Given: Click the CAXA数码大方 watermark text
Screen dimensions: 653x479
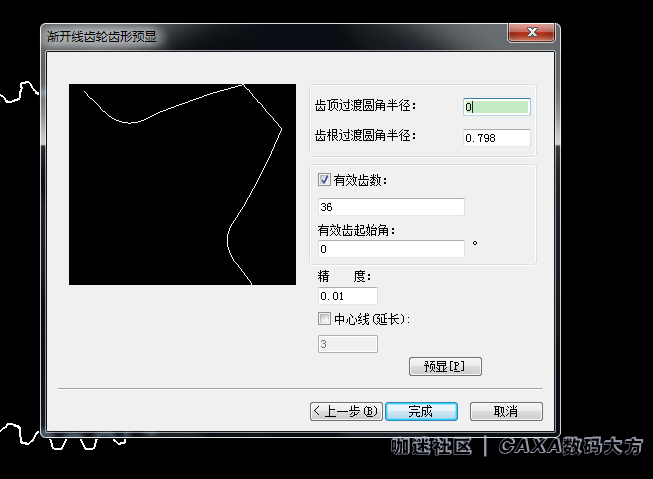Looking at the screenshot, I should 571,446.
